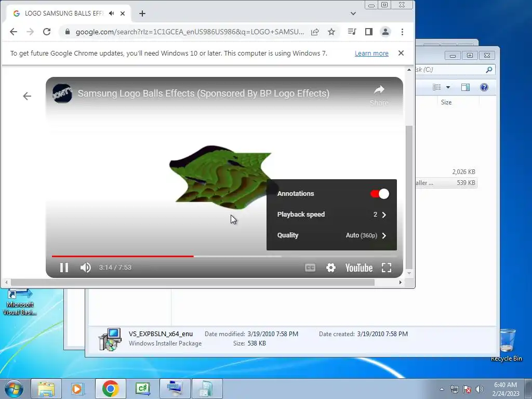
Task: Open the C# application taskbar icon
Action: point(142,389)
